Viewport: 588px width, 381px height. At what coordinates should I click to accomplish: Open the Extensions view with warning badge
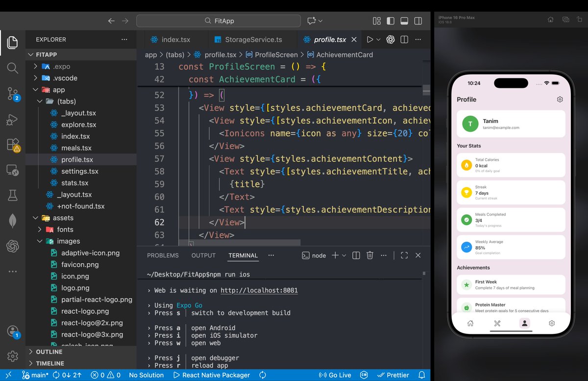[x=13, y=145]
